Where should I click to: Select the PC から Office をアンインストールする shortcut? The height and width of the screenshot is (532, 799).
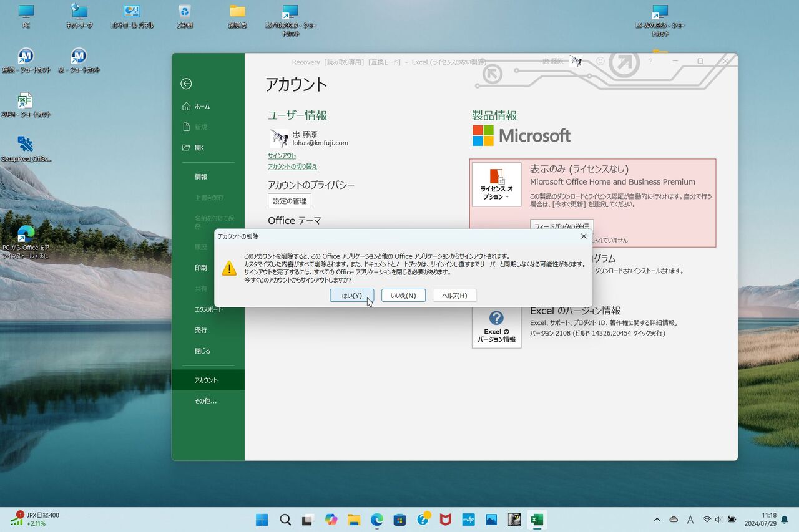[x=26, y=242]
